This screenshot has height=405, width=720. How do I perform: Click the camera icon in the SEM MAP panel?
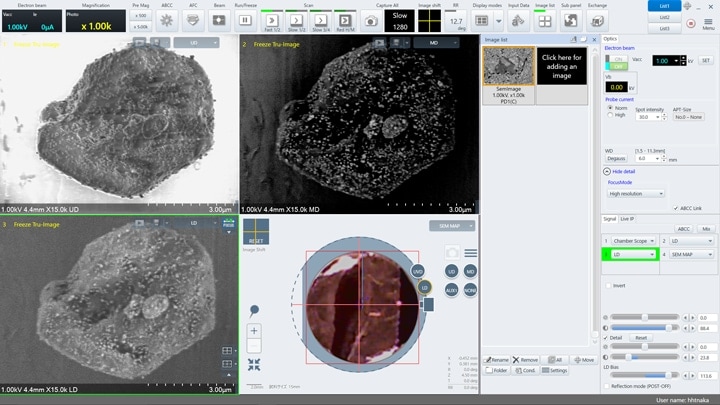pyautogui.click(x=452, y=254)
